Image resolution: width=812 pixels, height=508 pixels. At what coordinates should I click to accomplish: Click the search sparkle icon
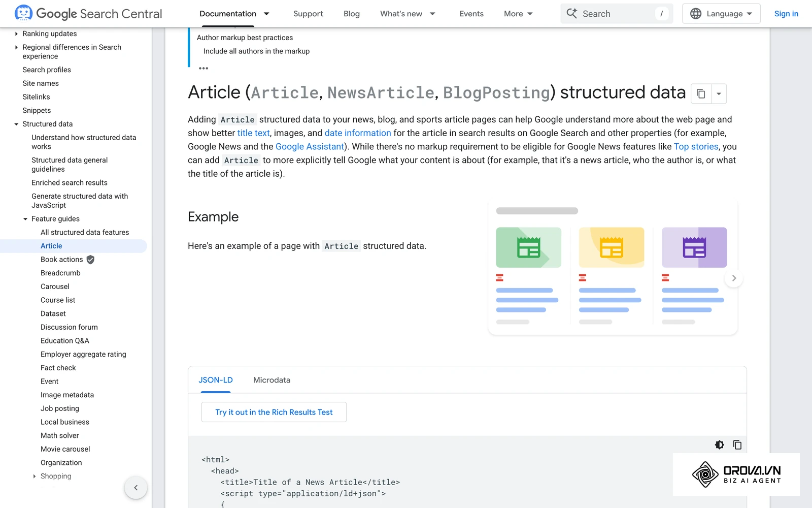(x=572, y=14)
